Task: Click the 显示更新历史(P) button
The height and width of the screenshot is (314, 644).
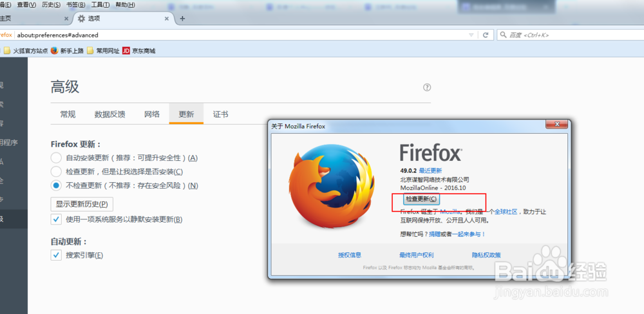Action: point(82,204)
